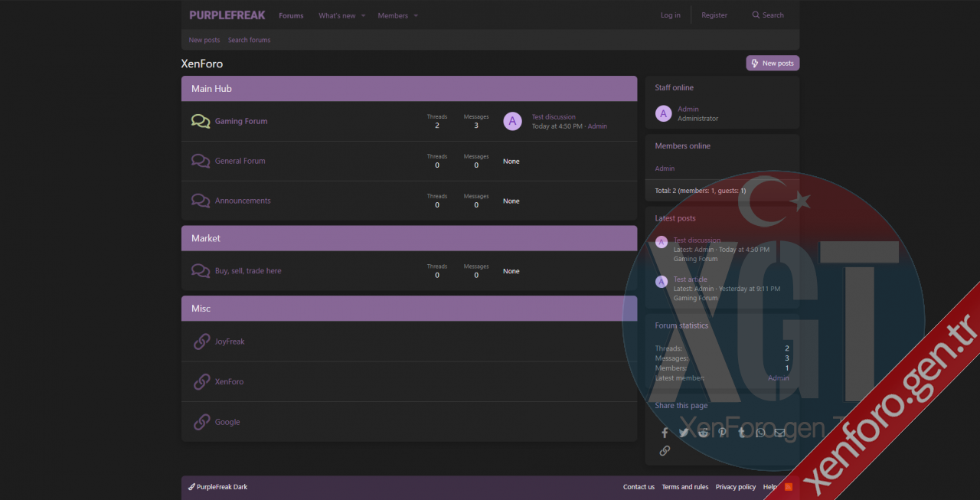Click the chain-link icon next to XenForo

(201, 381)
